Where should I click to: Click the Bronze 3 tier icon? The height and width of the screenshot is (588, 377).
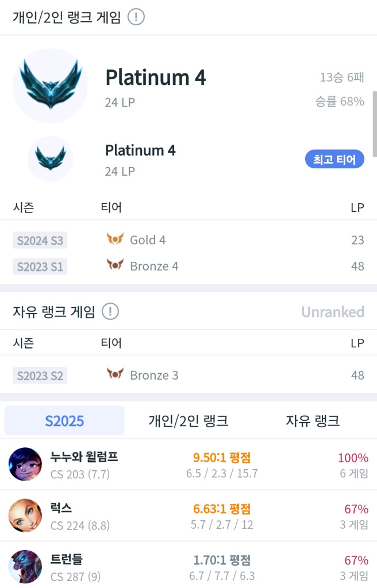pyautogui.click(x=116, y=374)
